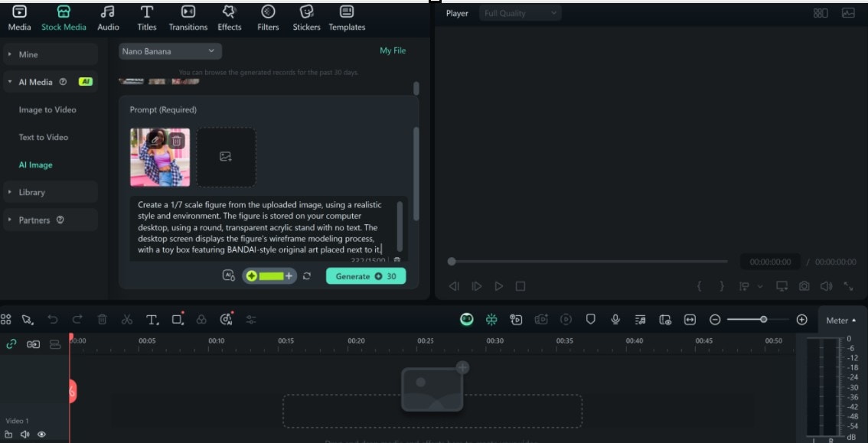This screenshot has height=443, width=868.
Task: Zoom out the timeline with the minus button
Action: (x=715, y=320)
